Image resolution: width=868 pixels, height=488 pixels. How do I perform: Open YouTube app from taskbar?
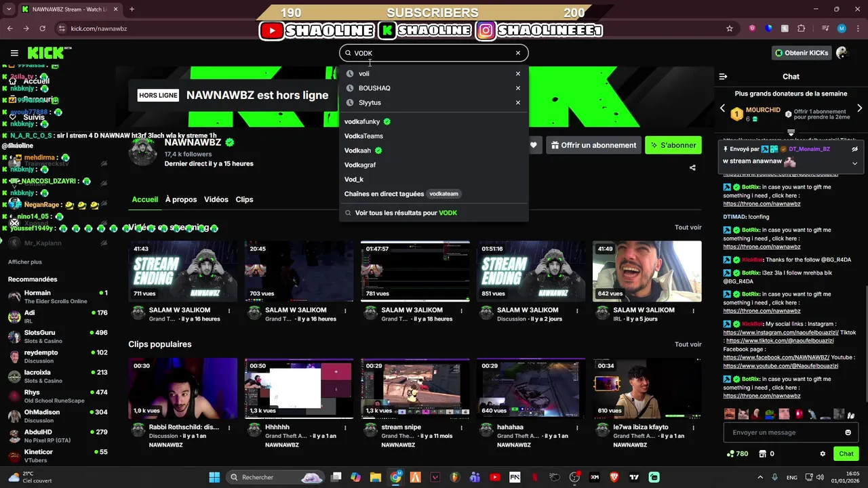pyautogui.click(x=495, y=477)
